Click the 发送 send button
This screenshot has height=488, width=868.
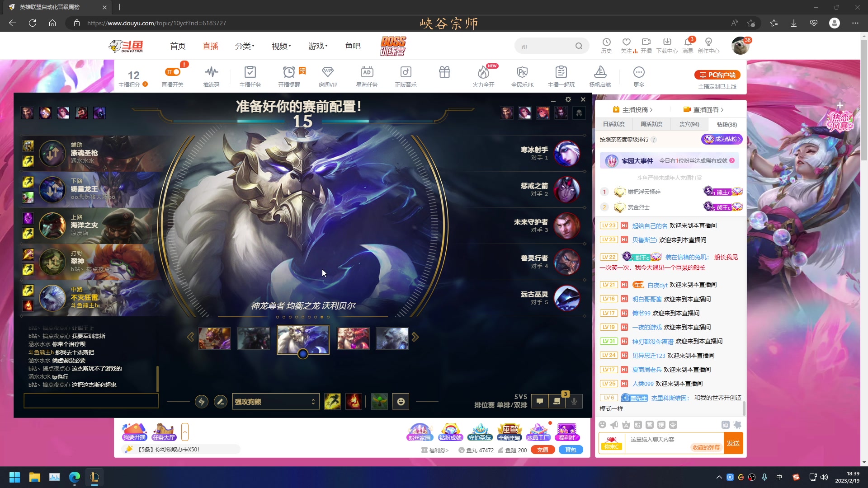(x=734, y=443)
